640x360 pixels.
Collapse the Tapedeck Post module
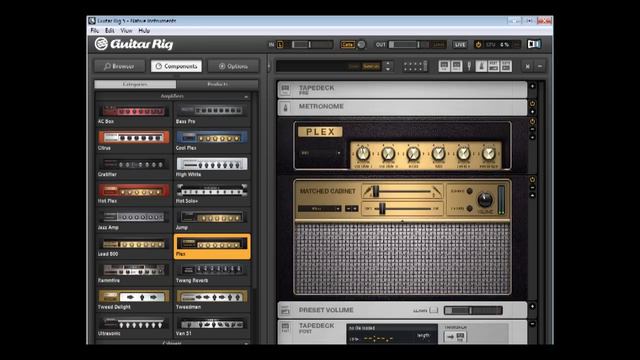pyautogui.click(x=532, y=324)
